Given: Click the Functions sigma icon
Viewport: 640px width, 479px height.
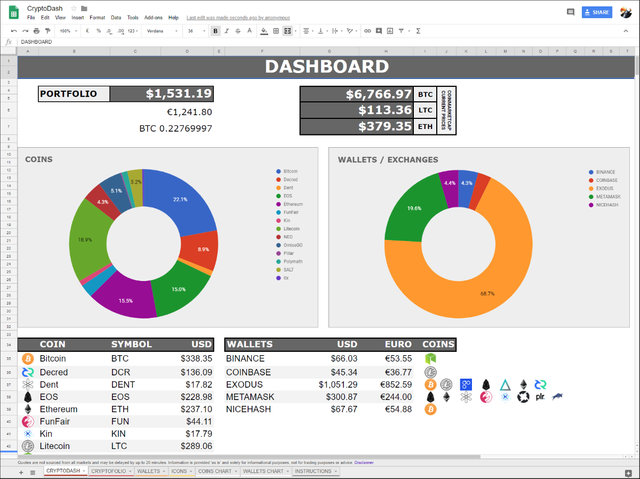Looking at the screenshot, I should click(x=418, y=31).
